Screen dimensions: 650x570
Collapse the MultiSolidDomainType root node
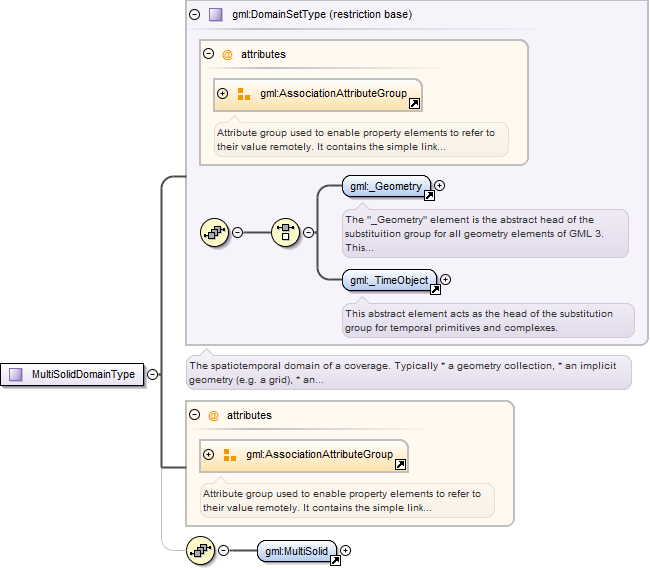tap(153, 374)
